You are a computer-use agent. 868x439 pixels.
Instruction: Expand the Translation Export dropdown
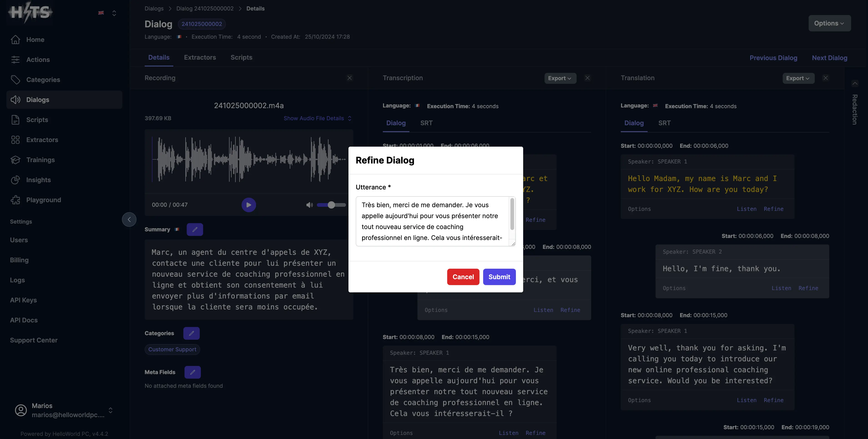pos(798,78)
